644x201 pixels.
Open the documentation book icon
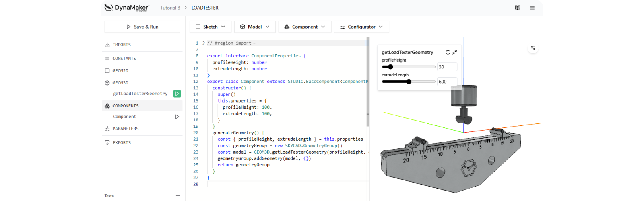click(518, 8)
